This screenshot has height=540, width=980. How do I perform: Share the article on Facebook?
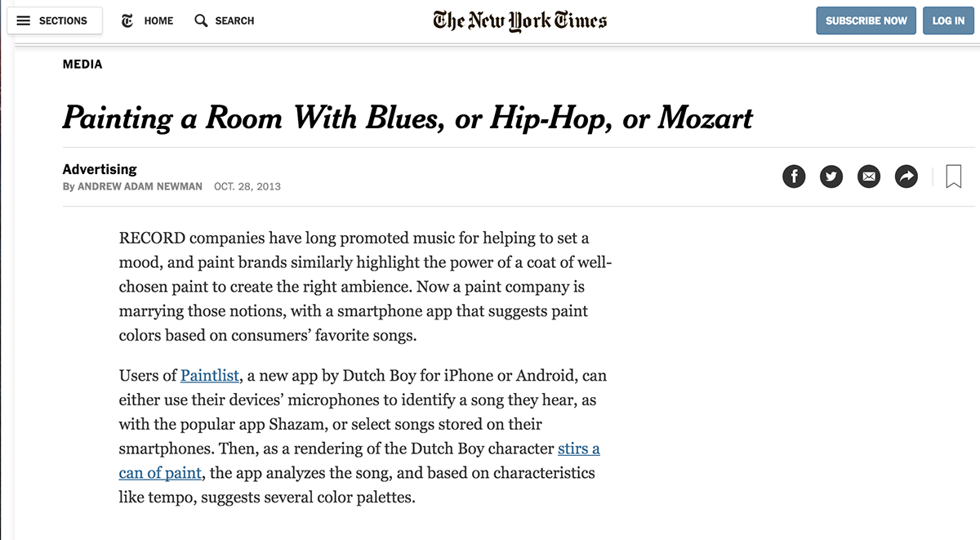tap(794, 176)
